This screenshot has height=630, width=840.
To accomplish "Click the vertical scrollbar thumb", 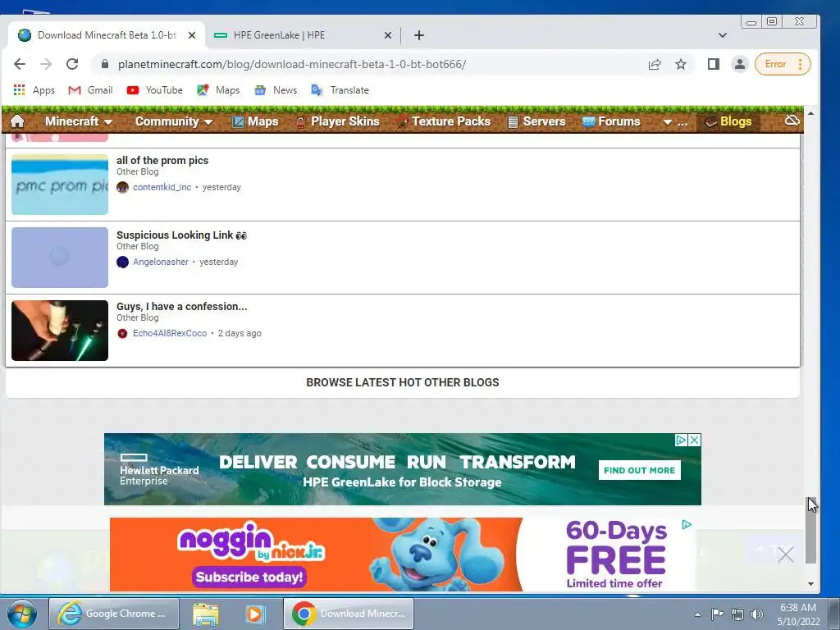I will coord(810,531).
